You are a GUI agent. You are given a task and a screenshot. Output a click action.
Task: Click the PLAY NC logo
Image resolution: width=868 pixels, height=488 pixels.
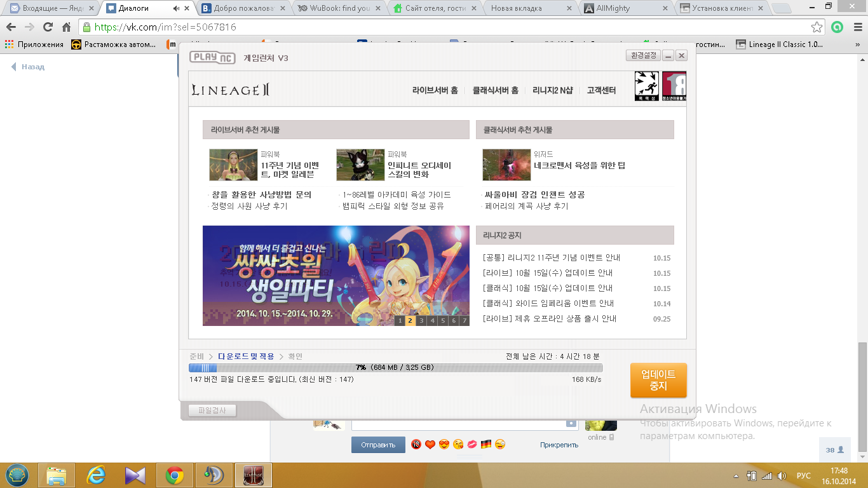(x=213, y=57)
